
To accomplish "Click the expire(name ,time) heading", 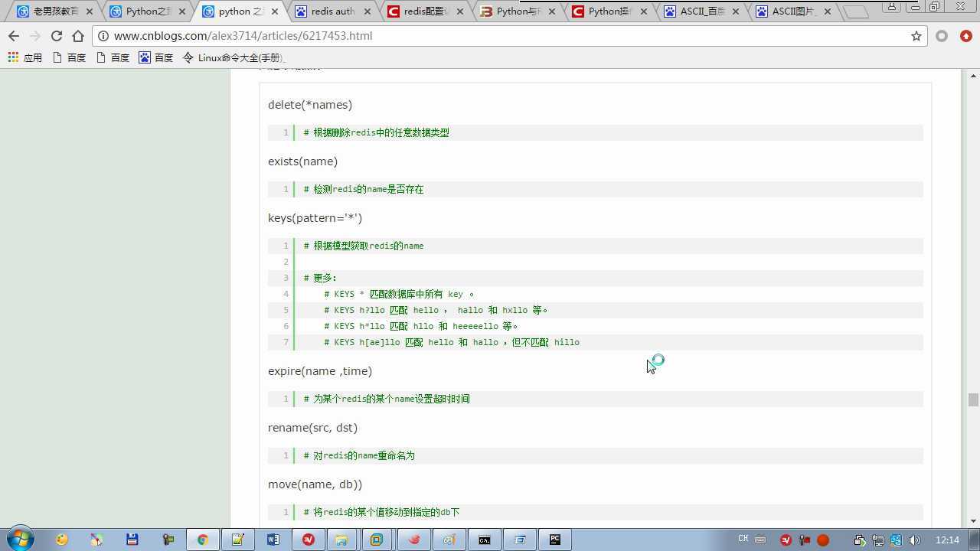I will point(320,371).
